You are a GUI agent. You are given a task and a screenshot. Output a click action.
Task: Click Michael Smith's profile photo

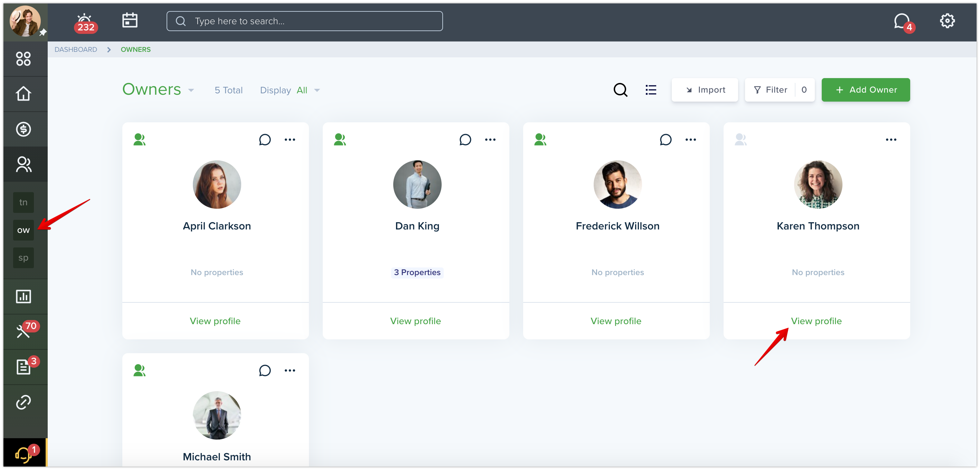click(x=217, y=415)
